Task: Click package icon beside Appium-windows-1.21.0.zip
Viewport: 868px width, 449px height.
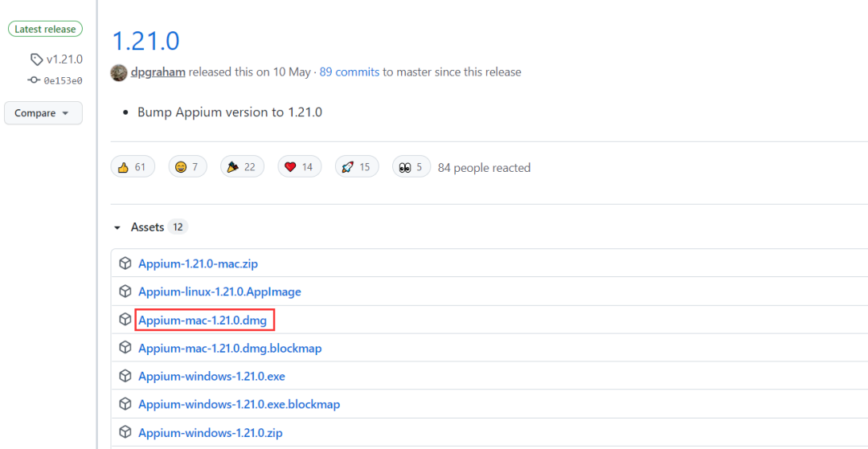Action: pyautogui.click(x=125, y=431)
